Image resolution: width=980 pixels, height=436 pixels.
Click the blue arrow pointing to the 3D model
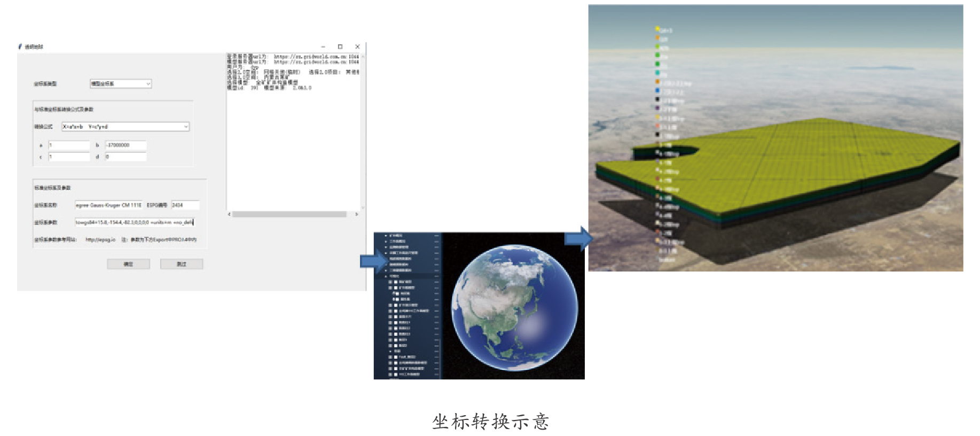[x=578, y=239]
